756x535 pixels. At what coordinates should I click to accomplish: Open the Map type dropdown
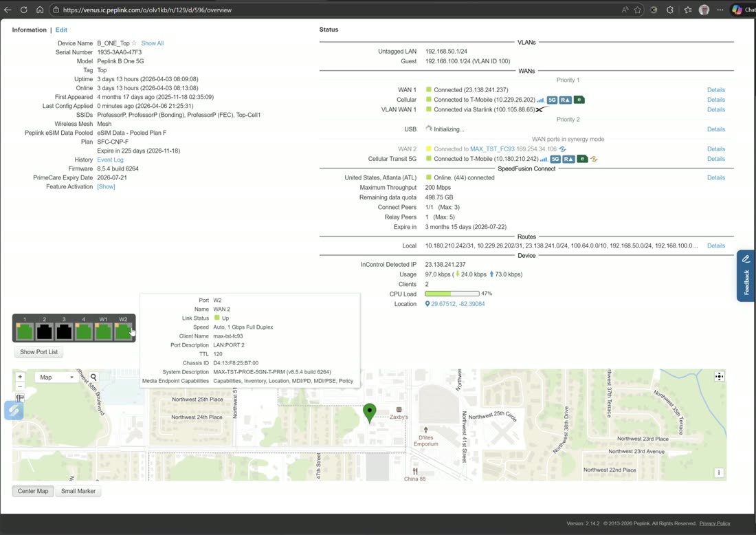coord(57,378)
